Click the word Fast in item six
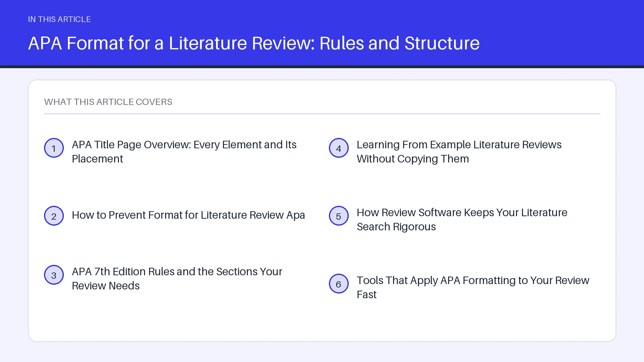 (x=367, y=295)
